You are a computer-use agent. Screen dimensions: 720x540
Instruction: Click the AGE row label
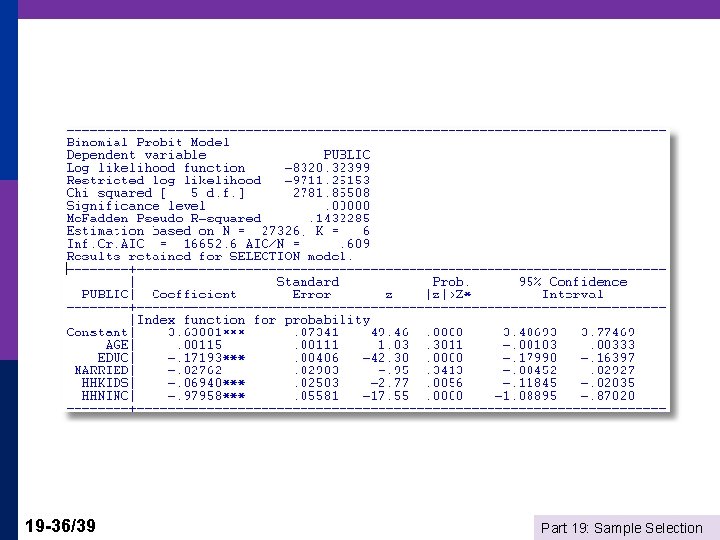click(x=117, y=345)
